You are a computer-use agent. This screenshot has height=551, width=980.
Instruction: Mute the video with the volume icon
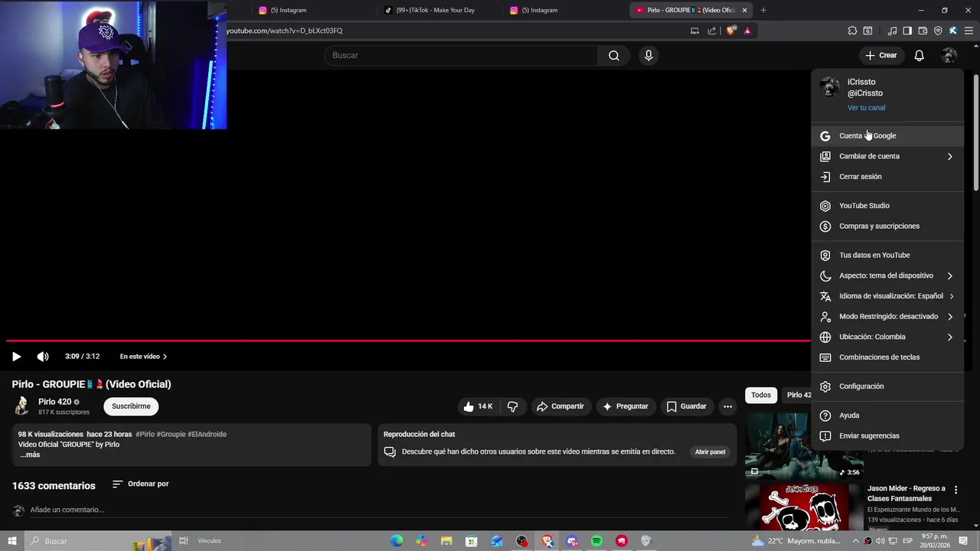click(x=43, y=357)
